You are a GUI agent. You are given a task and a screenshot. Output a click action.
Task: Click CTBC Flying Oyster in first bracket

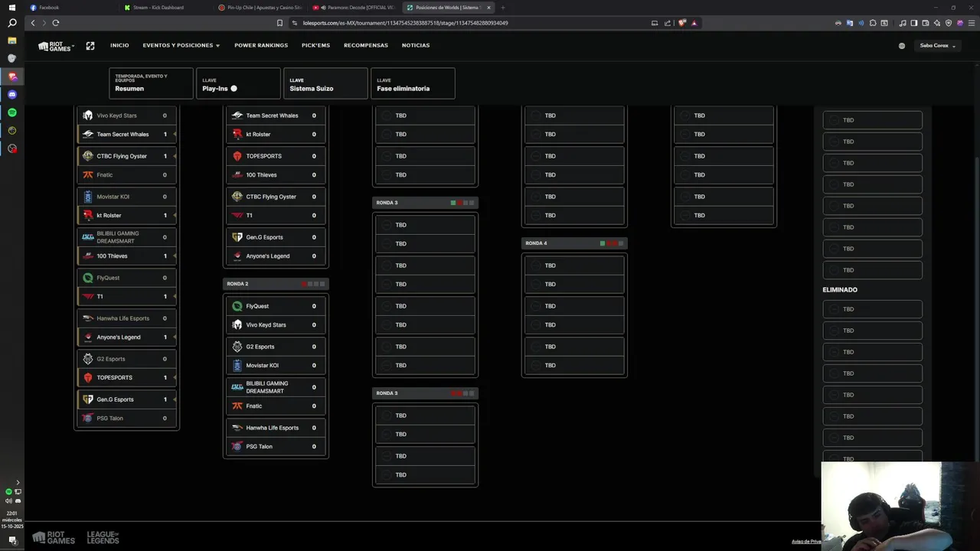click(126, 156)
